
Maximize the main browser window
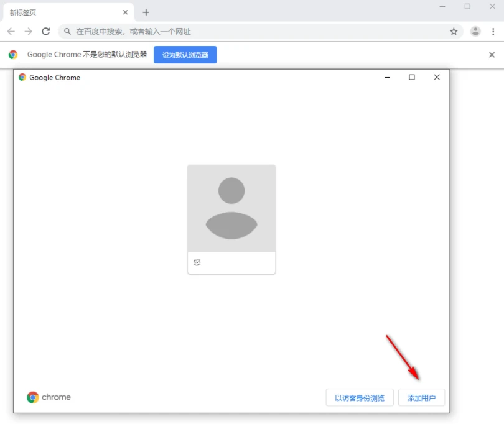[468, 6]
